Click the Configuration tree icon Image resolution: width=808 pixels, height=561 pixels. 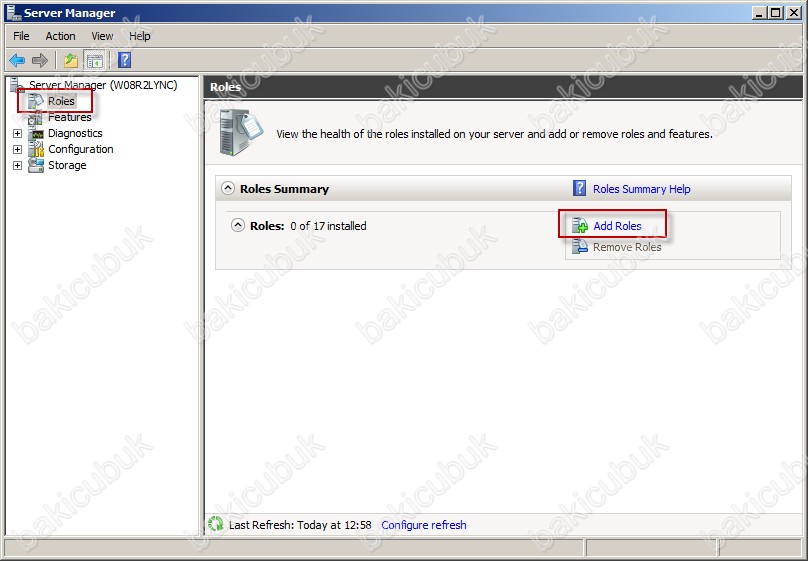[36, 149]
